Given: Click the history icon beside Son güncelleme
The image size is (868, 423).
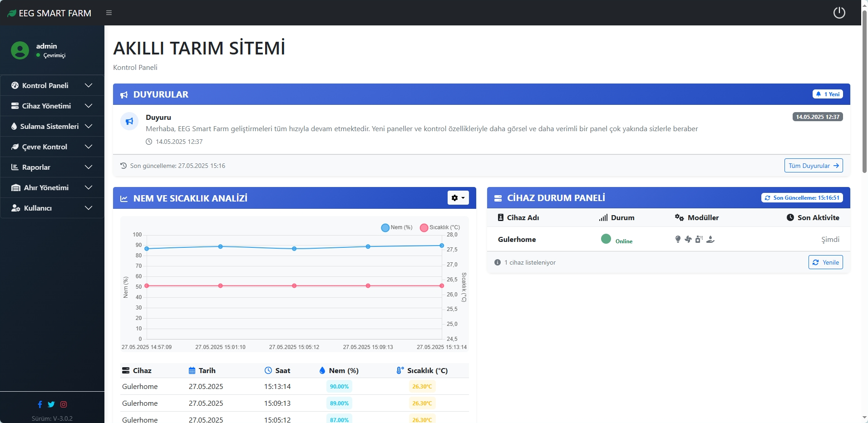Looking at the screenshot, I should pos(123,166).
